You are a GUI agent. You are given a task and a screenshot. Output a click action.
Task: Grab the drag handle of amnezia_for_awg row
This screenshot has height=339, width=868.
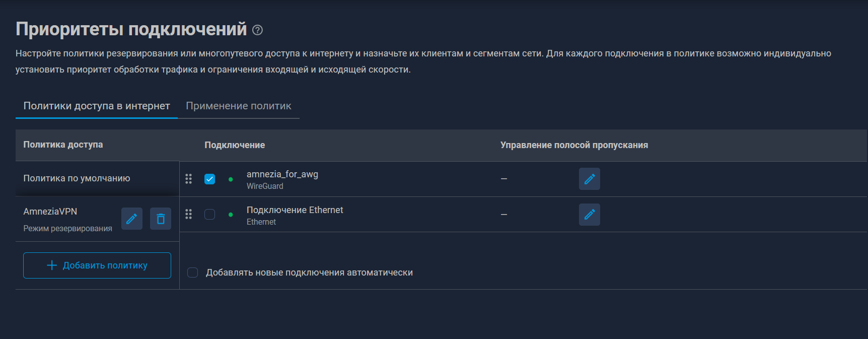(188, 179)
